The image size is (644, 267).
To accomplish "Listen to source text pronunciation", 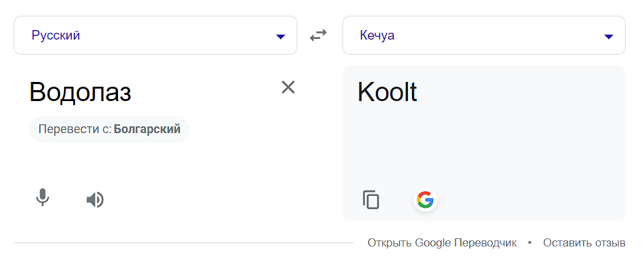I will (x=95, y=200).
